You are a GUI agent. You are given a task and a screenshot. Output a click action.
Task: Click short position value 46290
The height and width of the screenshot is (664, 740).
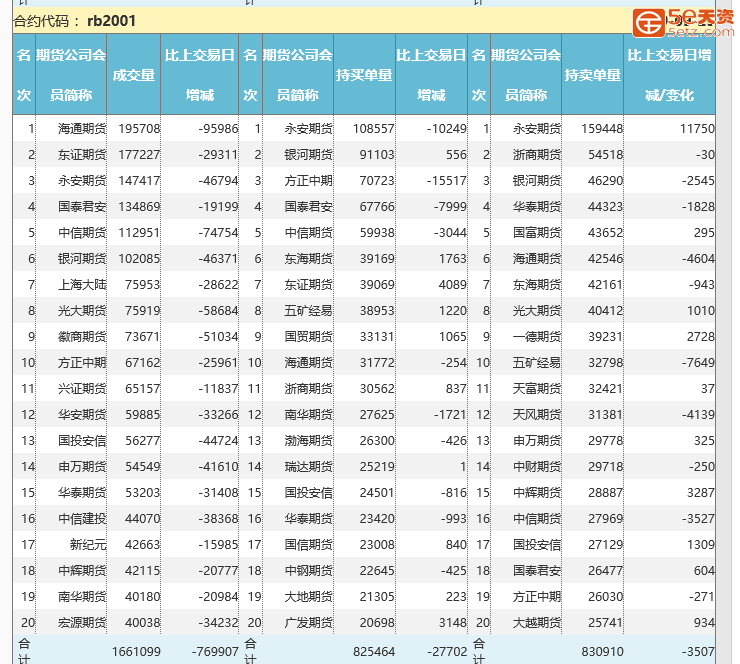605,180
